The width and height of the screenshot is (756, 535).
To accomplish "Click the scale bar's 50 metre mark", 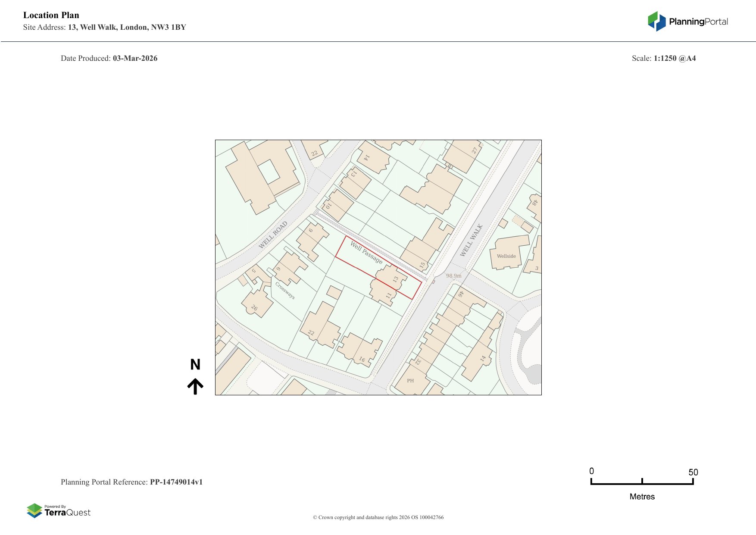I will pyautogui.click(x=693, y=472).
